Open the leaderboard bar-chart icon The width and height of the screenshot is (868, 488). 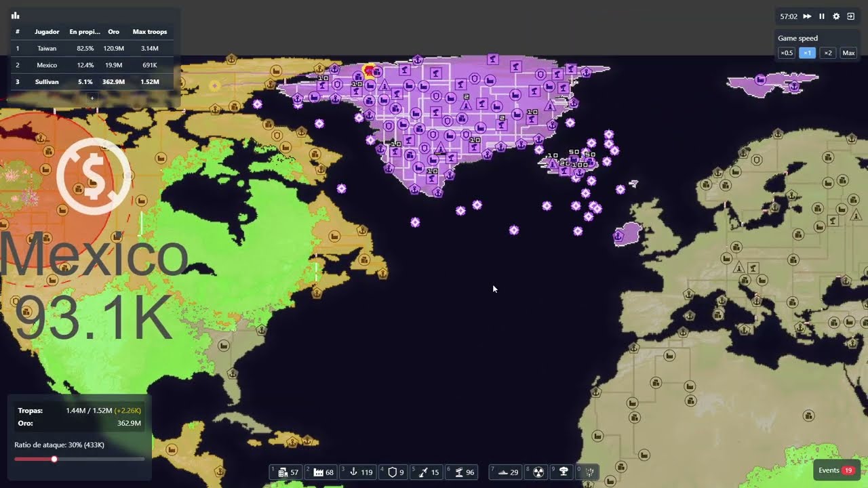coord(16,16)
